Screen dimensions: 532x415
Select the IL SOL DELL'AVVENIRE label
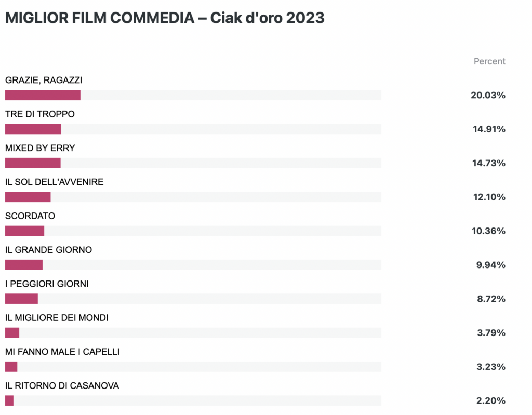tap(54, 182)
